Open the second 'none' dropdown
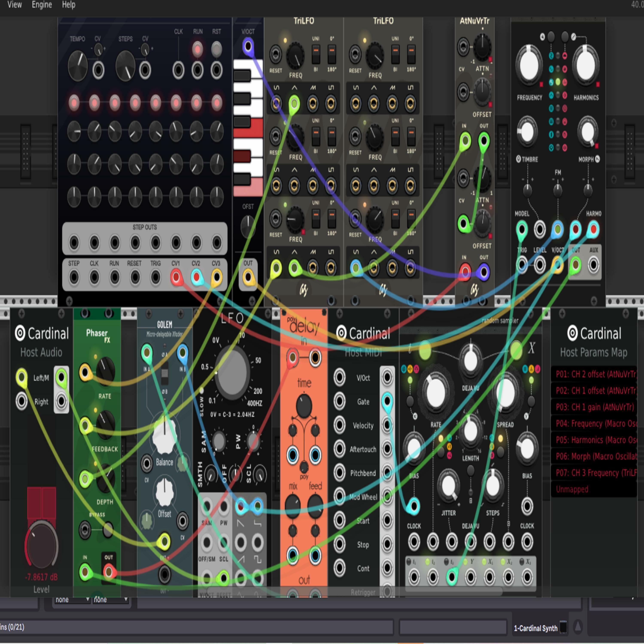 110,600
